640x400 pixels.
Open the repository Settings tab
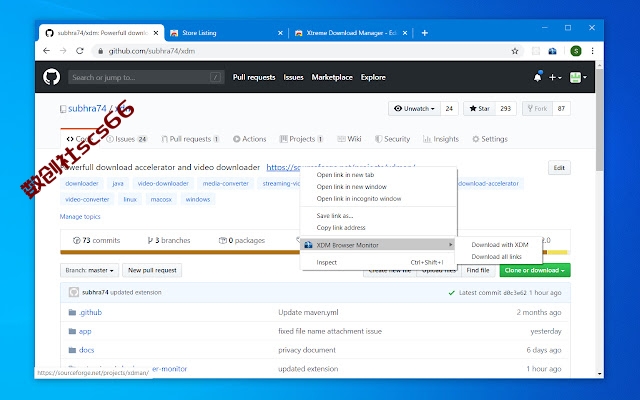(x=490, y=139)
